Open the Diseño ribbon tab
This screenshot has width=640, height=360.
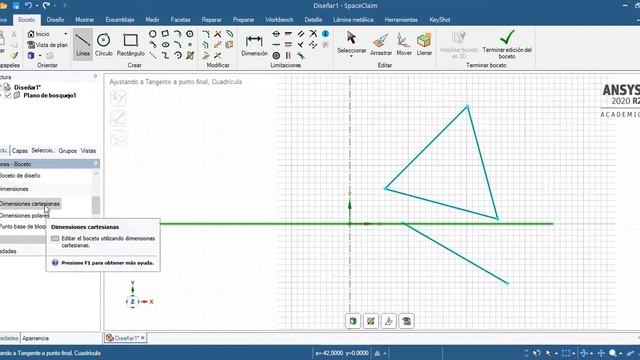[x=55, y=20]
